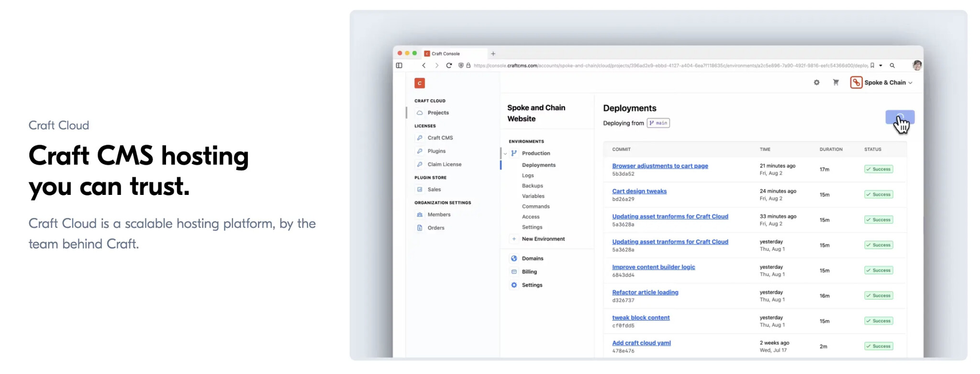Image resolution: width=980 pixels, height=374 pixels.
Task: Click the Commit column header
Action: tap(621, 149)
